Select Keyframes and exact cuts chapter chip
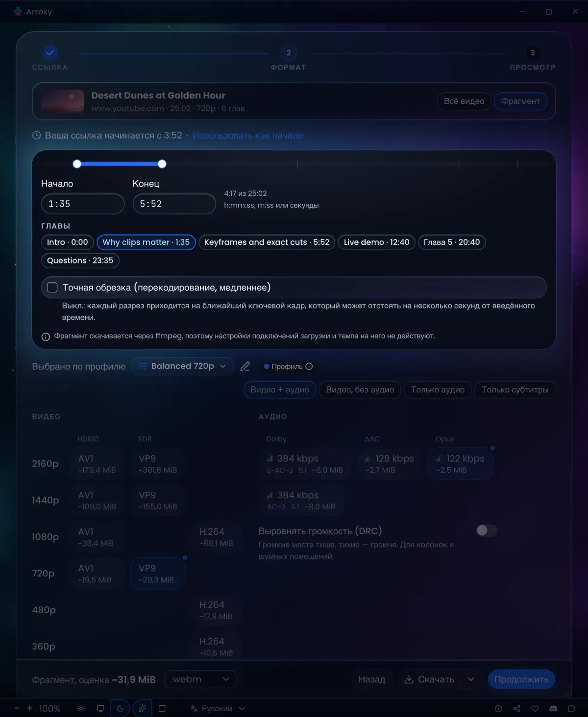Screen dimensions: 588x717 pyautogui.click(x=267, y=242)
